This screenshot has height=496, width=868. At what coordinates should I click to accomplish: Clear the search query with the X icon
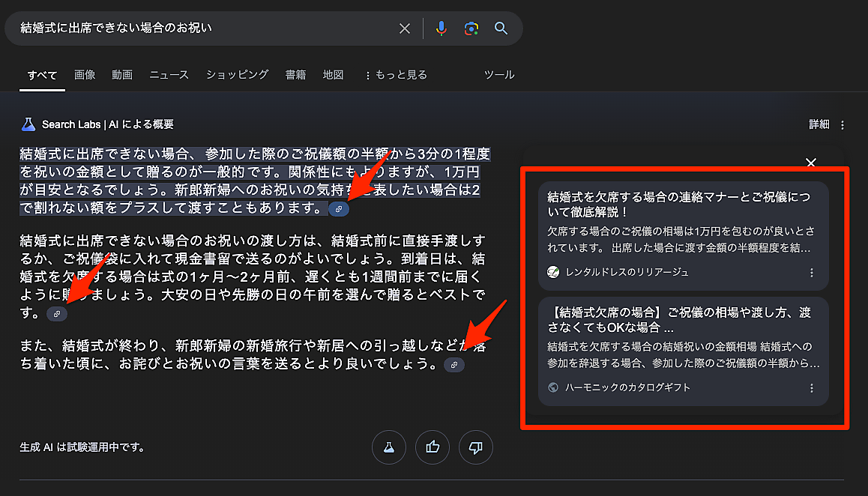pos(405,28)
